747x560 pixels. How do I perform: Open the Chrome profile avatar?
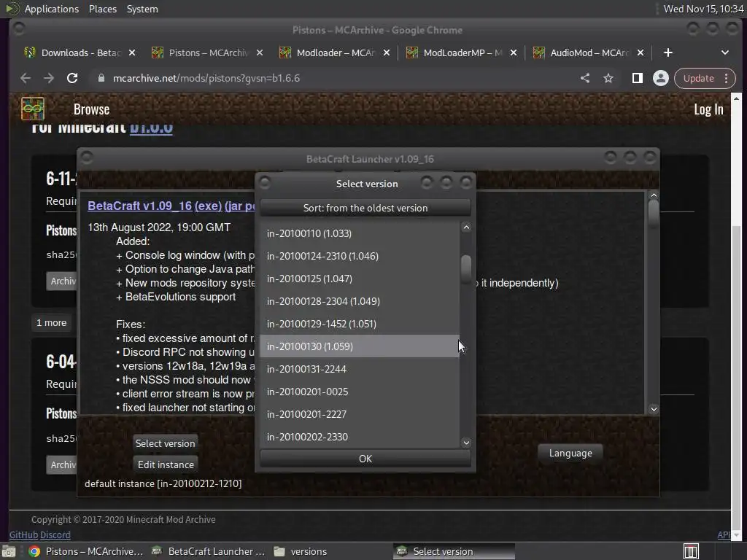(x=661, y=78)
